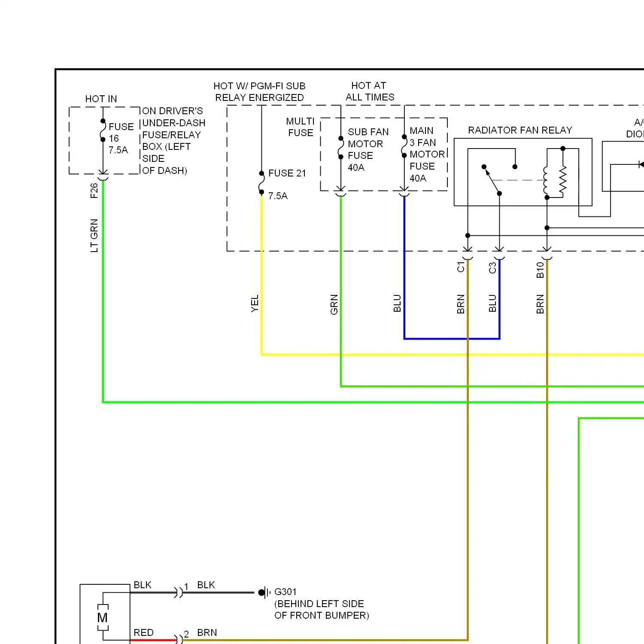
Task: Click the 'B10' connector label
Action: click(540, 270)
